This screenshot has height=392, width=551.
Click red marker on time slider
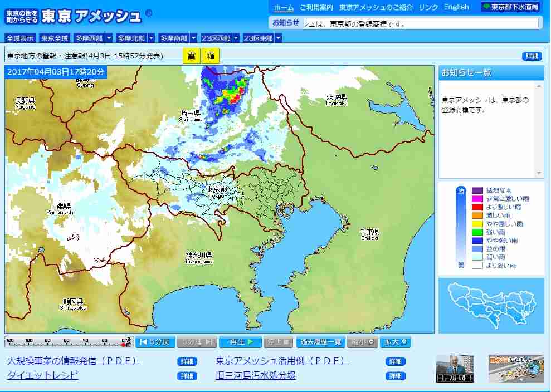click(x=123, y=345)
